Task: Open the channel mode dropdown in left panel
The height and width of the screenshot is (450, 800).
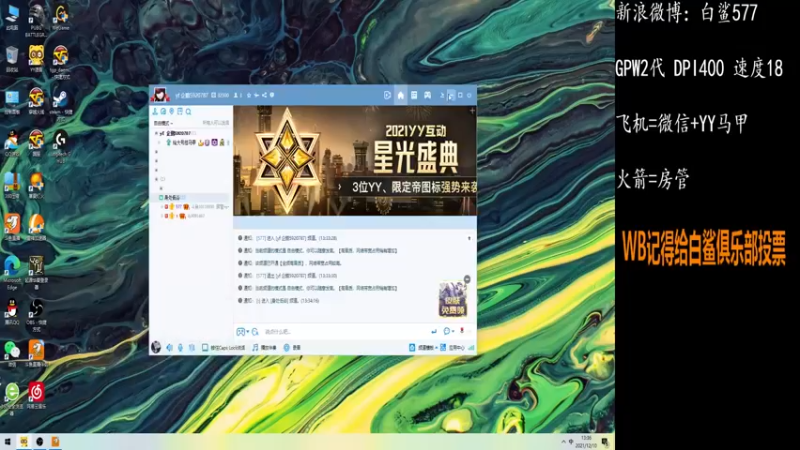Action: pos(163,123)
